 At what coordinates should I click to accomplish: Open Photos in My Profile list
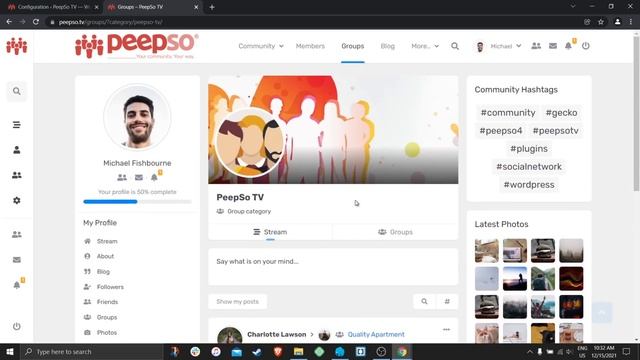[107, 333]
